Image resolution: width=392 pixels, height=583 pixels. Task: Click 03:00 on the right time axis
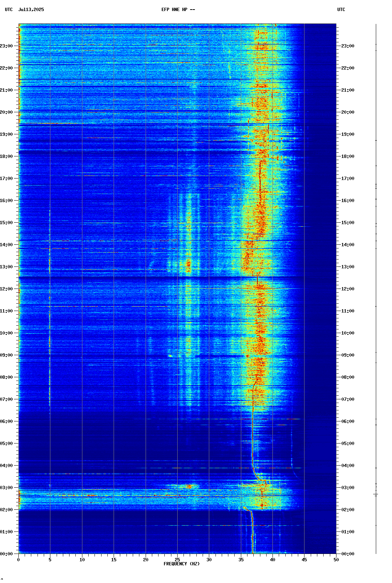[348, 488]
